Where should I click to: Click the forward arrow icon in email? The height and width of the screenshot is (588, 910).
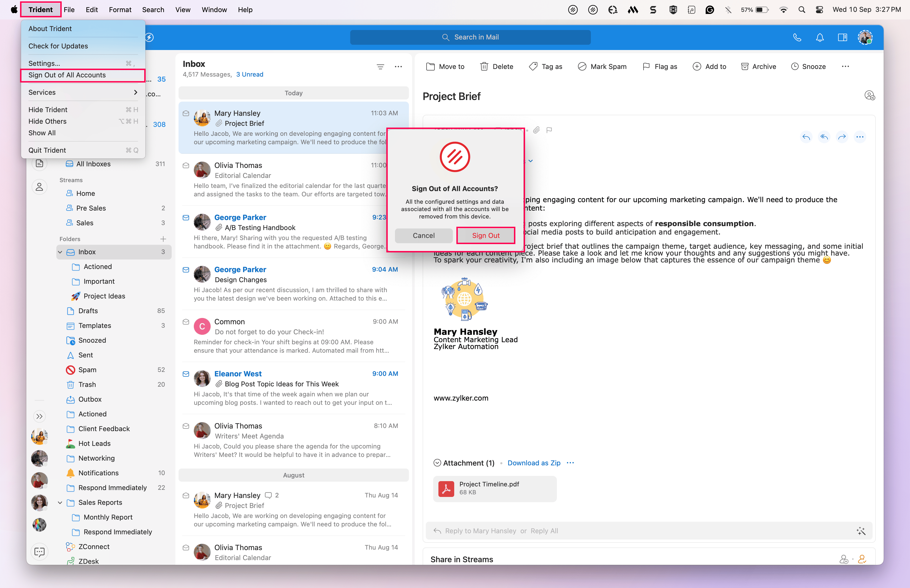point(842,137)
